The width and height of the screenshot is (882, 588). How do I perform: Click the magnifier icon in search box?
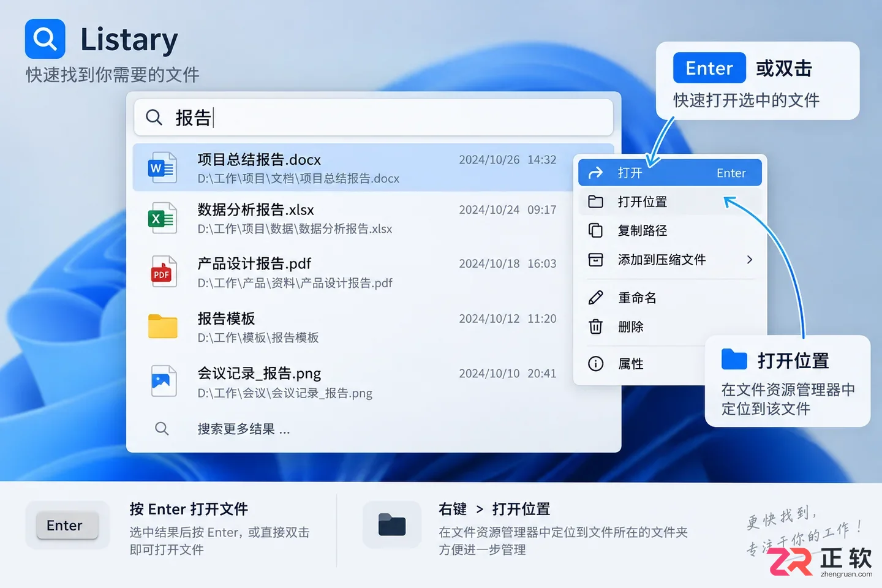pos(154,117)
